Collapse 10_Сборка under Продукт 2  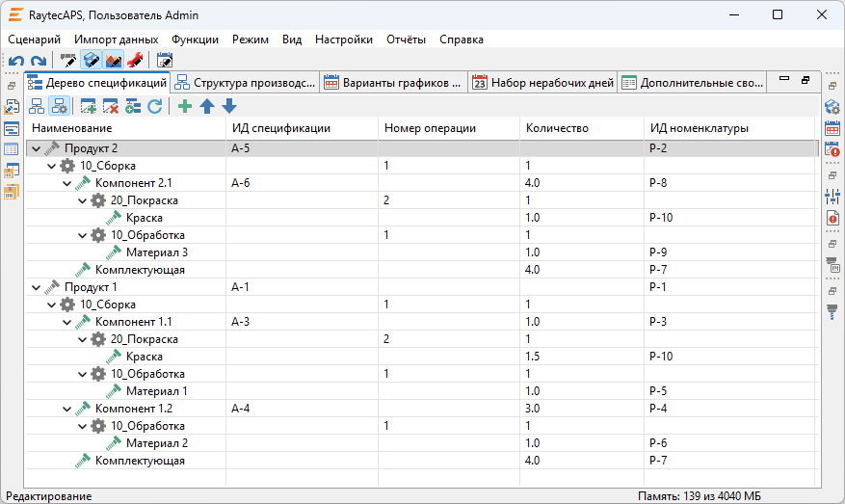coord(52,166)
